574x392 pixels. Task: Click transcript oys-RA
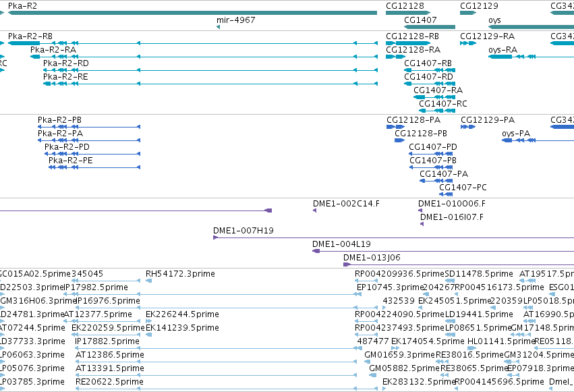pyautogui.click(x=503, y=50)
